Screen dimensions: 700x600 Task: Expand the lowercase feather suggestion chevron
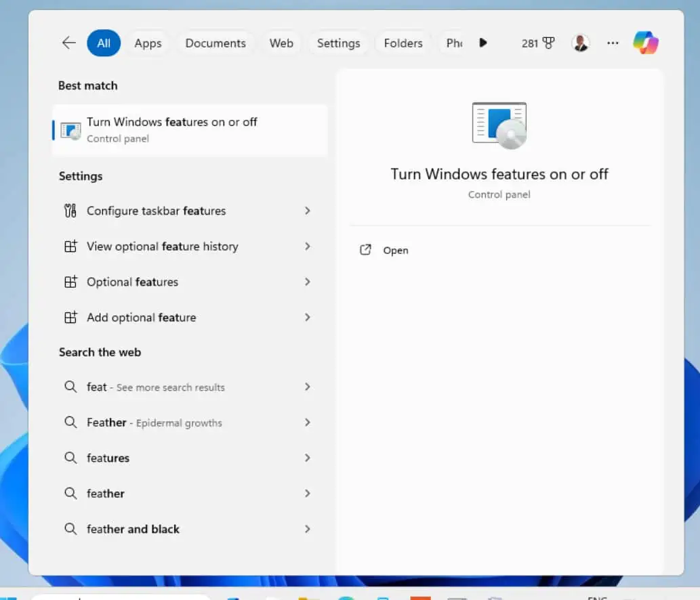point(307,494)
